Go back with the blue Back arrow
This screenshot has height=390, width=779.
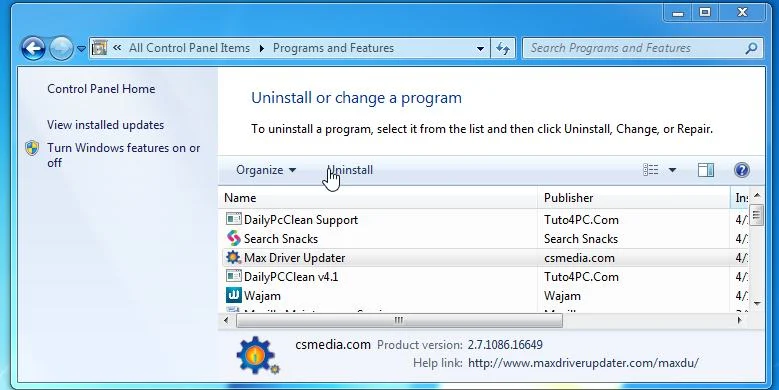(x=33, y=49)
